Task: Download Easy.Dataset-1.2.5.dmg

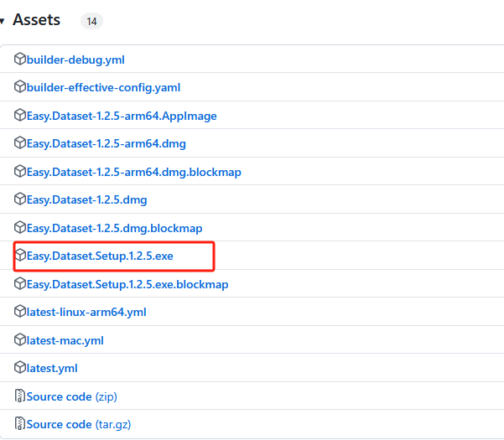Action: 86,199
